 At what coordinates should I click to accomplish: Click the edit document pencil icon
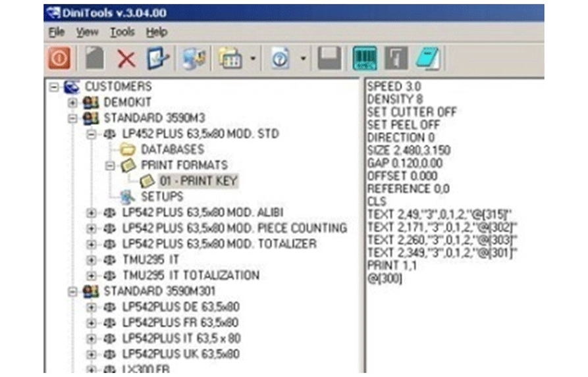click(x=158, y=59)
